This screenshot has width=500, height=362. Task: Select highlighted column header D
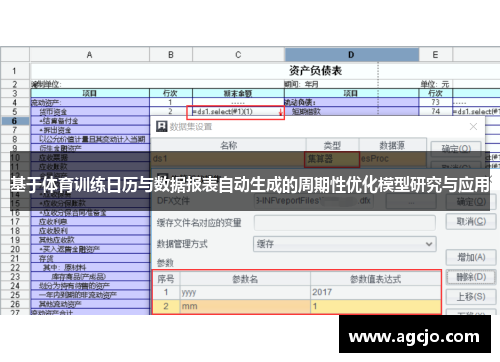click(351, 55)
